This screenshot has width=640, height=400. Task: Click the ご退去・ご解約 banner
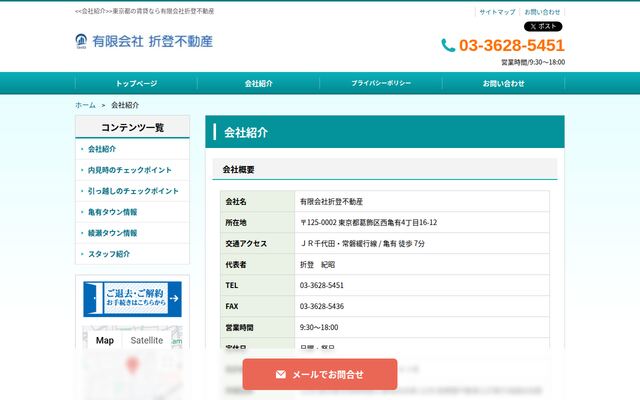point(132,299)
